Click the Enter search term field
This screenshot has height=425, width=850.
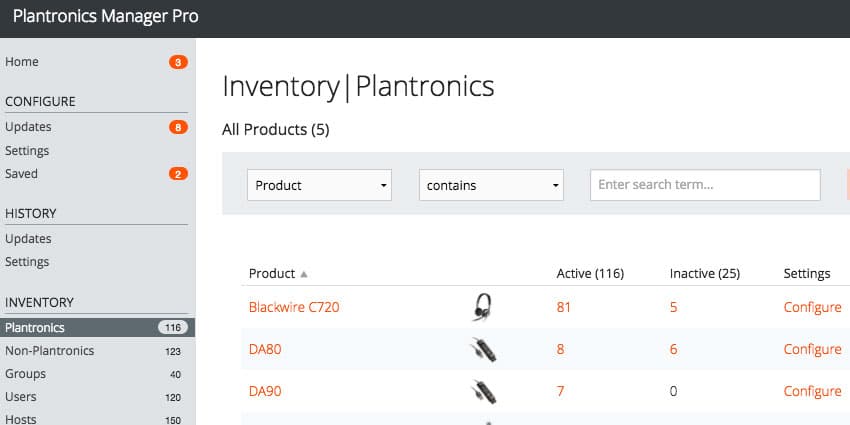click(705, 185)
